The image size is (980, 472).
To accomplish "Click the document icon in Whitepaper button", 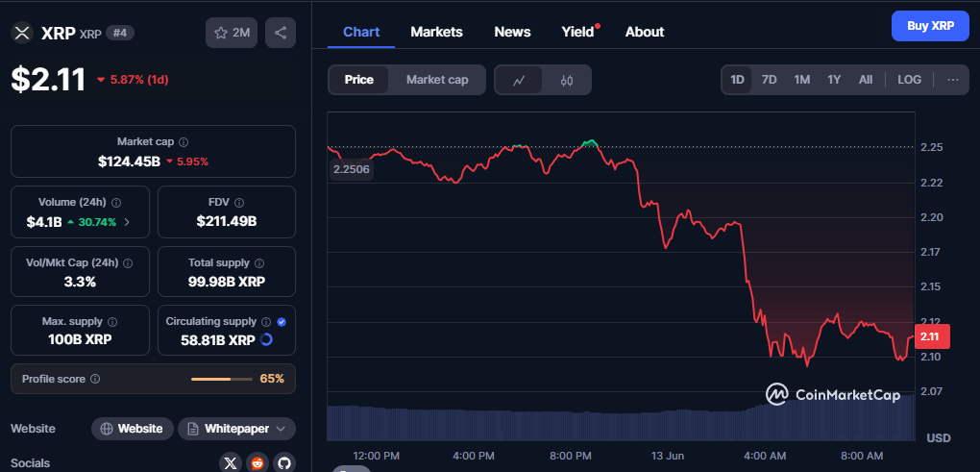I will (x=193, y=429).
